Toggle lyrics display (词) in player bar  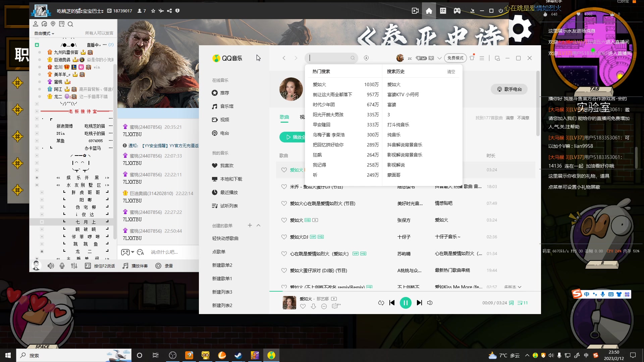coord(511,303)
